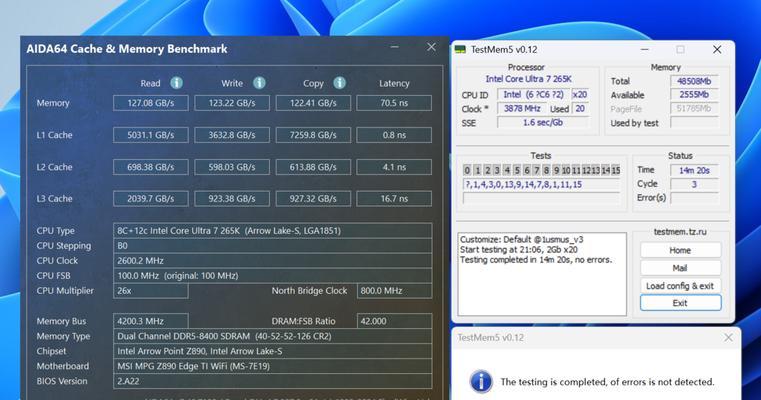This screenshot has width=761, height=400.
Task: Click TestMem5 Total memory 48508Mb
Action: [x=694, y=81]
